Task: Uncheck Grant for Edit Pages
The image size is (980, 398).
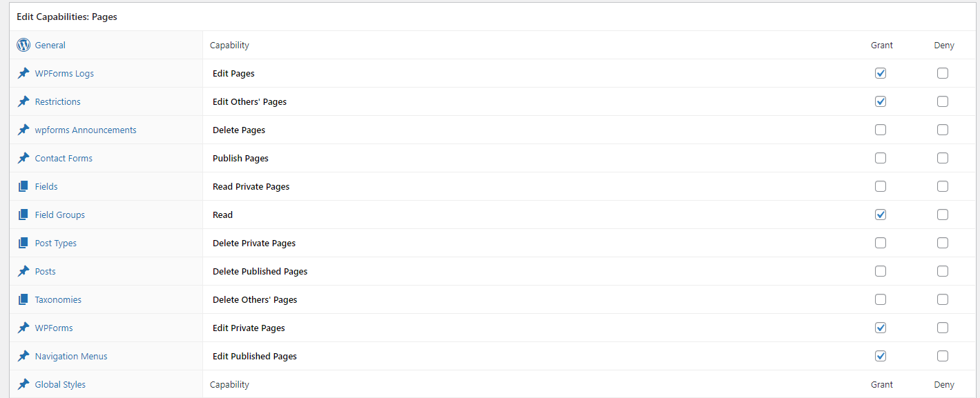Action: click(881, 73)
